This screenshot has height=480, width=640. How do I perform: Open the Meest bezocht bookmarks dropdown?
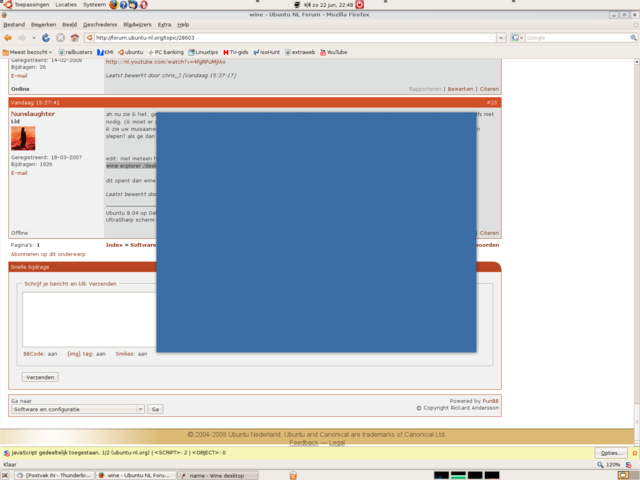28,51
